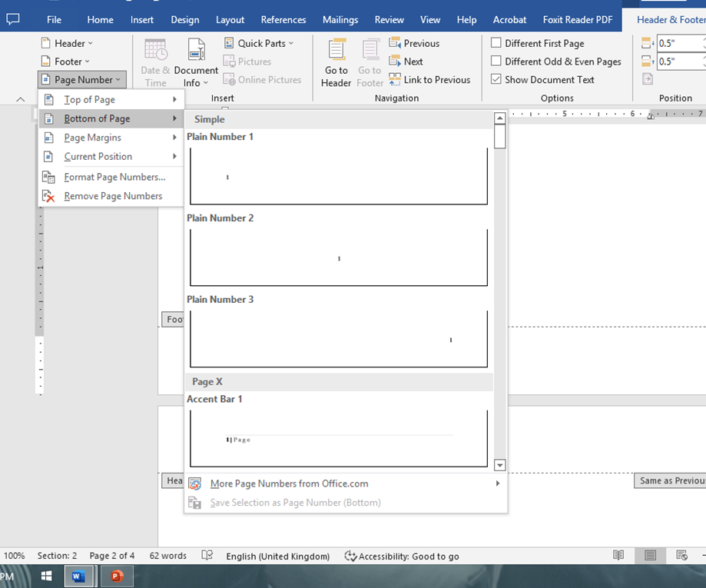Click the Go to Footer icon
Screen dimensions: 706x588
pos(370,49)
